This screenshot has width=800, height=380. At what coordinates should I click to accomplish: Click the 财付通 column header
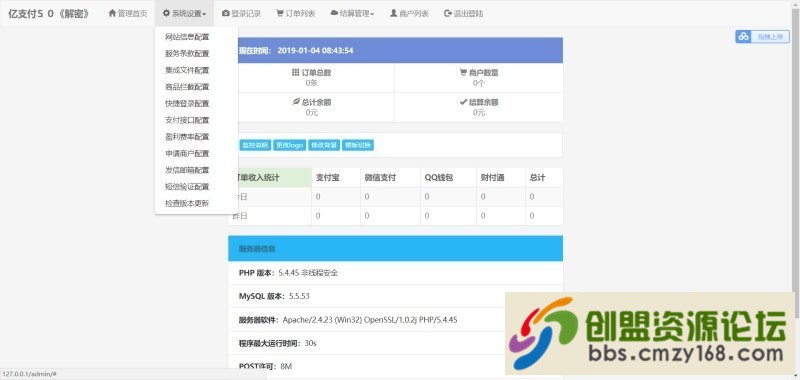pos(492,178)
